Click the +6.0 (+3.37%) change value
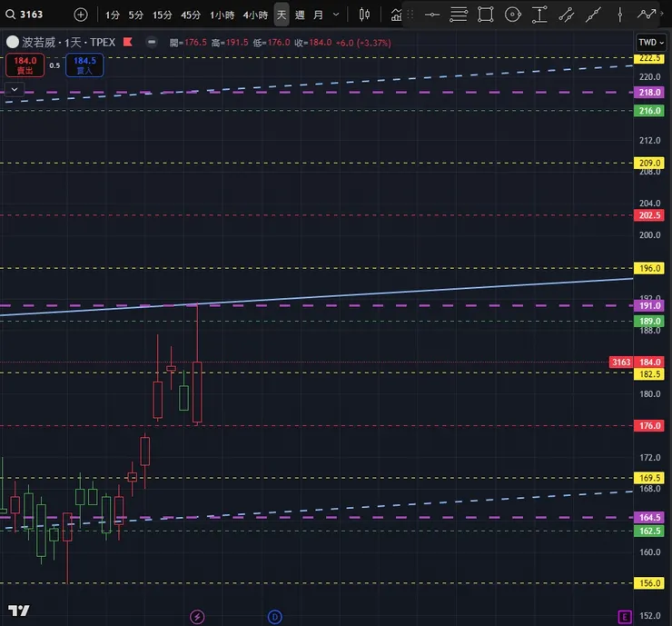Screen dimensions: 672x626 pyautogui.click(x=363, y=43)
